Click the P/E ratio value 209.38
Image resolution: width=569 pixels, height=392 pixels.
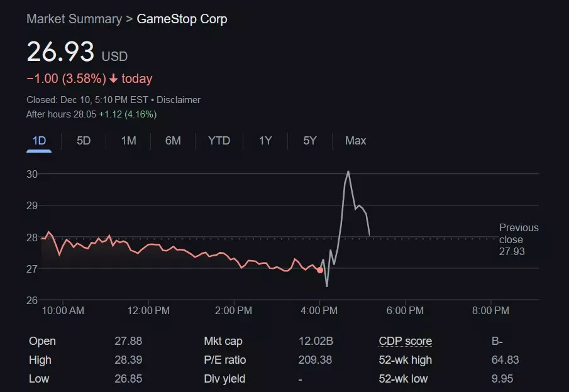(x=316, y=360)
